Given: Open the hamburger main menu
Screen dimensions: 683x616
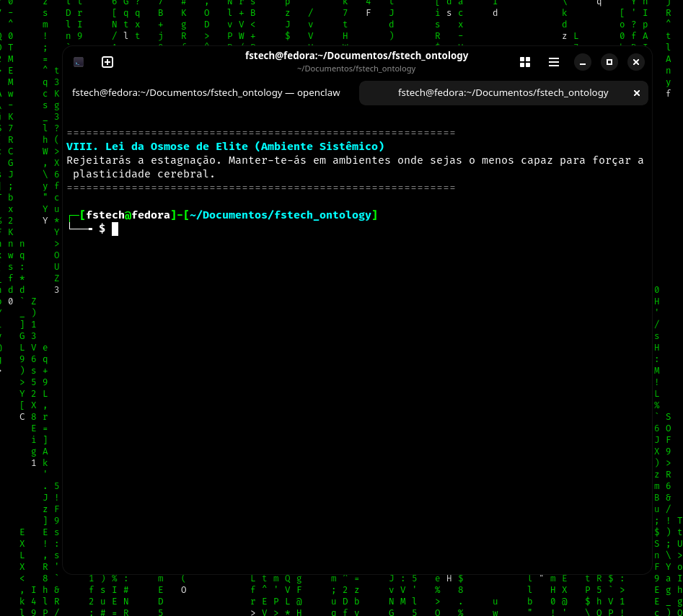Looking at the screenshot, I should [x=554, y=62].
